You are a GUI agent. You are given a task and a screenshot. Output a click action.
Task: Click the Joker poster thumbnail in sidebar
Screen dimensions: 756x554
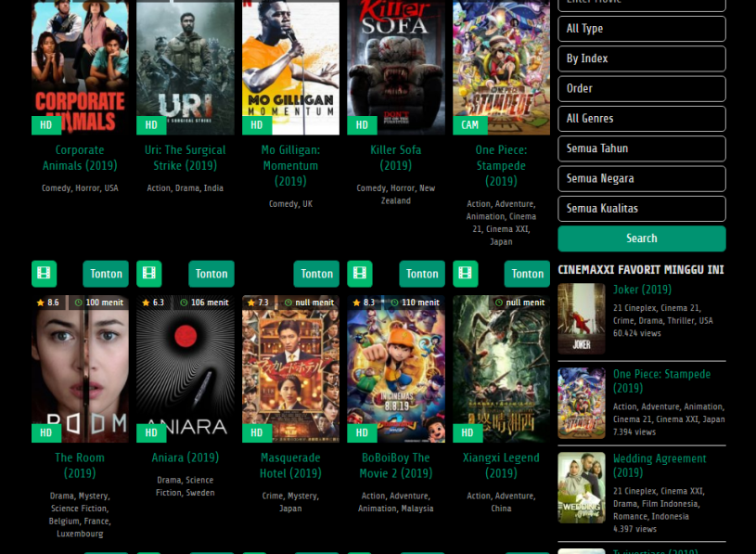[582, 318]
